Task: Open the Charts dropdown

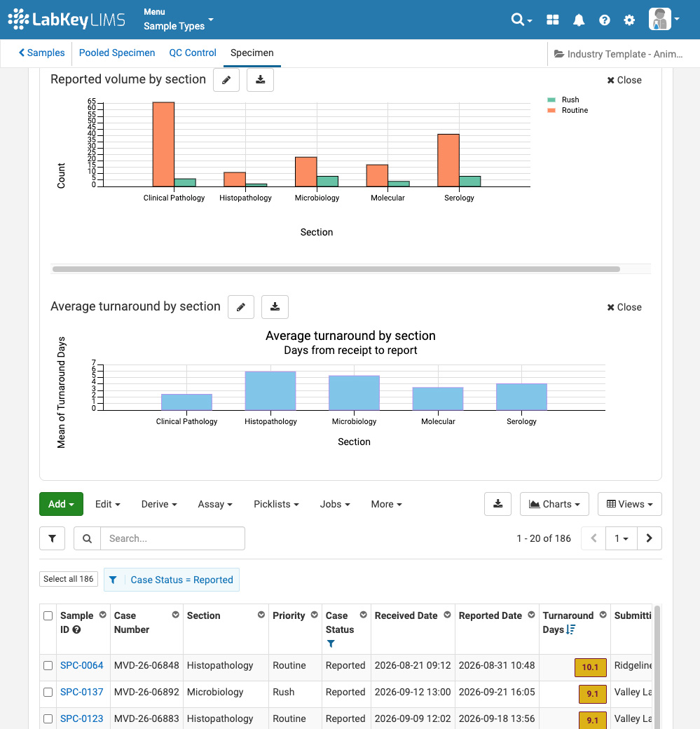Action: click(554, 504)
